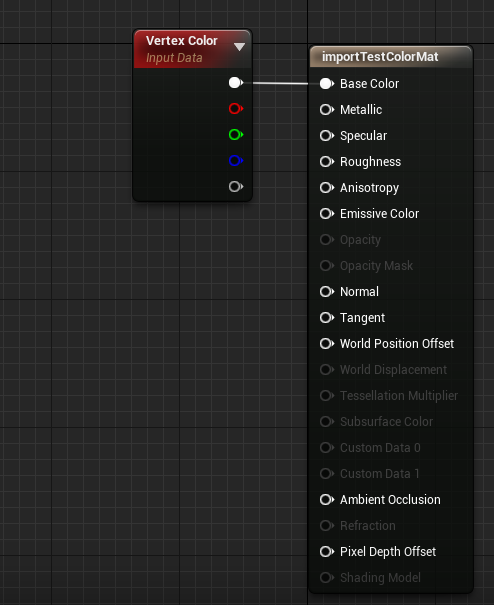Click the Specular input pin
The width and height of the screenshot is (494, 605).
pos(327,136)
